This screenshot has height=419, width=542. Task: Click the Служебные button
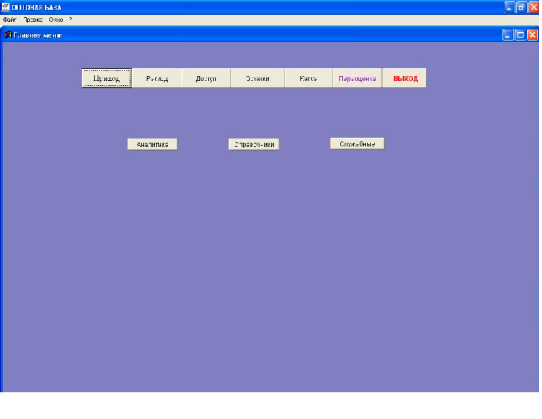pos(357,144)
